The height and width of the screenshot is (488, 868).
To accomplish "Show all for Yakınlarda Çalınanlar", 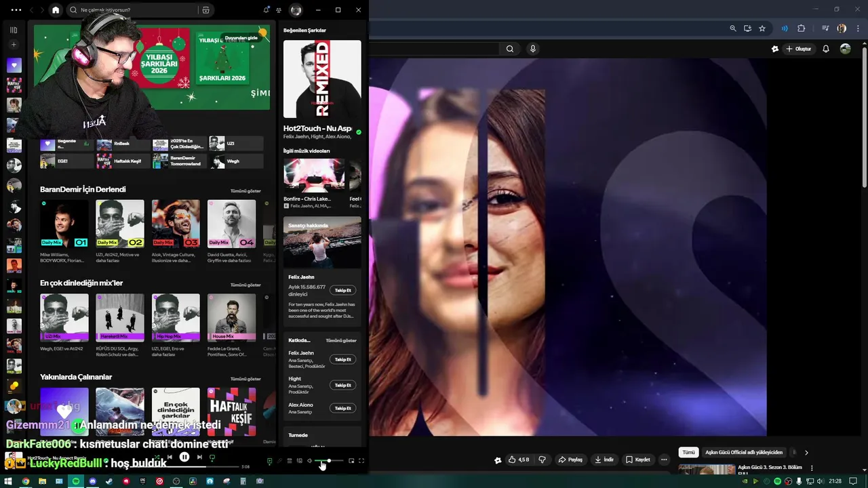I will click(x=245, y=379).
